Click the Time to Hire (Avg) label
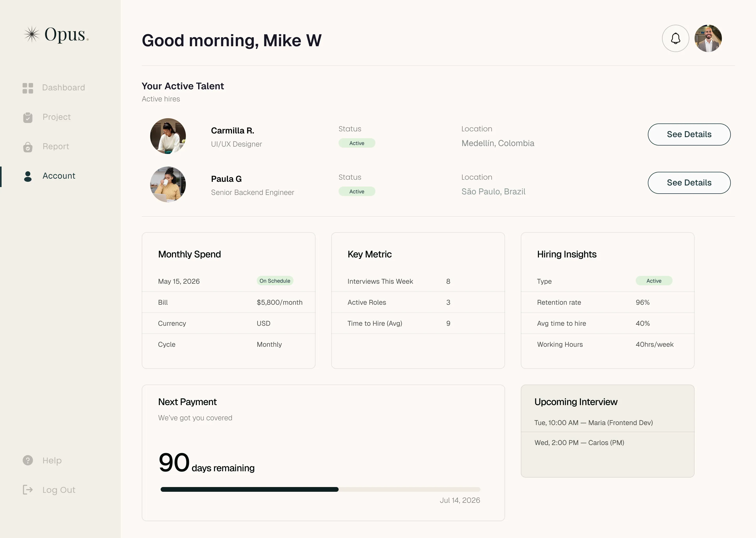The width and height of the screenshot is (756, 538). point(375,324)
